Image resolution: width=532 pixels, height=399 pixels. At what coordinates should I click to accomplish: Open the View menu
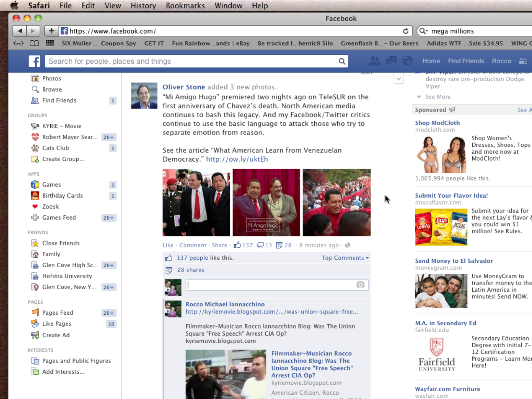[113, 6]
